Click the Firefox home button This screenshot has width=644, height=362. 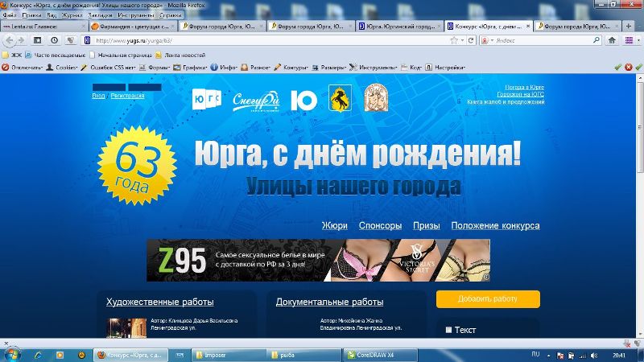tap(614, 39)
